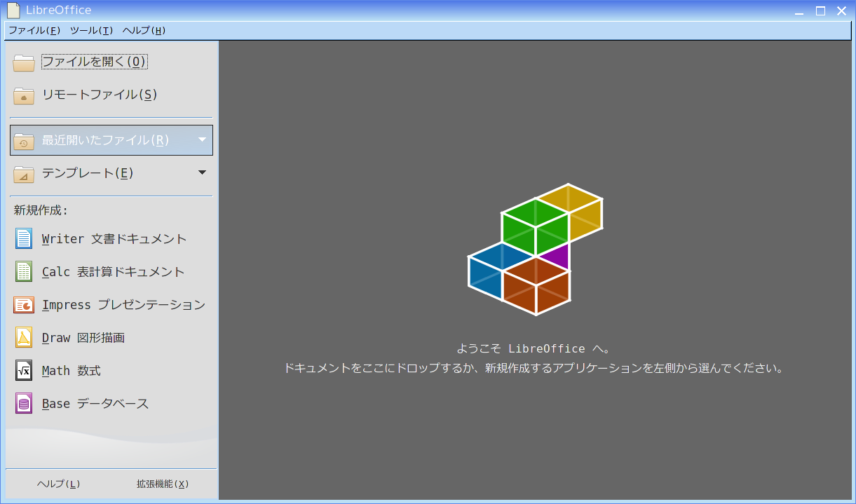The image size is (856, 504).
Task: Open the ファイル(F) menu
Action: [34, 31]
